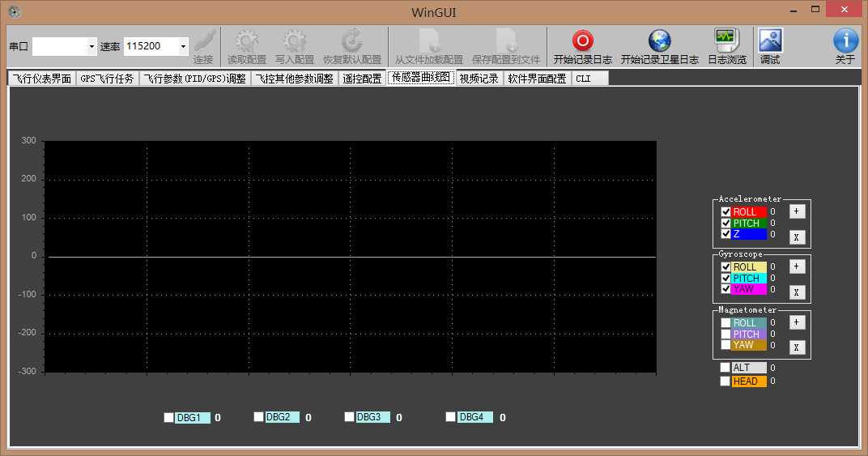Switch to the GPS飞行任务 tab
868x456 pixels.
[108, 79]
